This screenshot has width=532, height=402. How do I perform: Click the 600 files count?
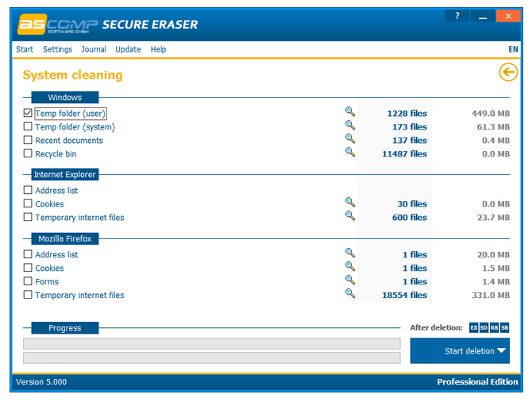click(x=410, y=218)
